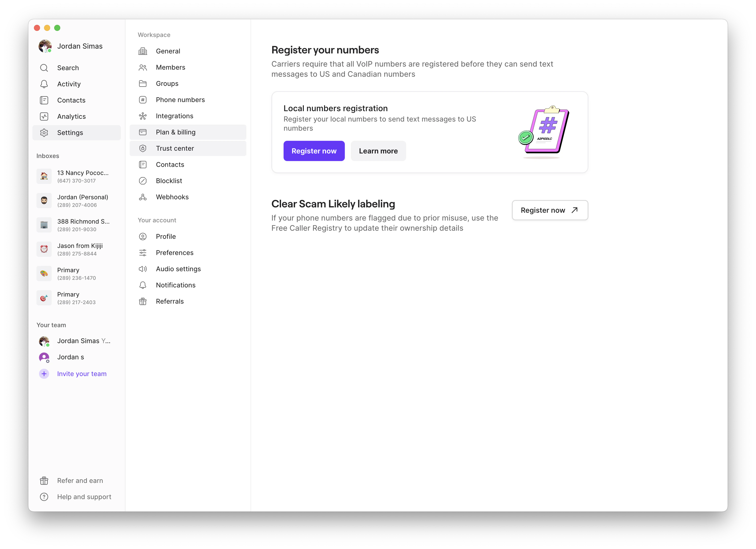The width and height of the screenshot is (756, 549).
Task: Click Learn more about registration
Action: (x=378, y=151)
